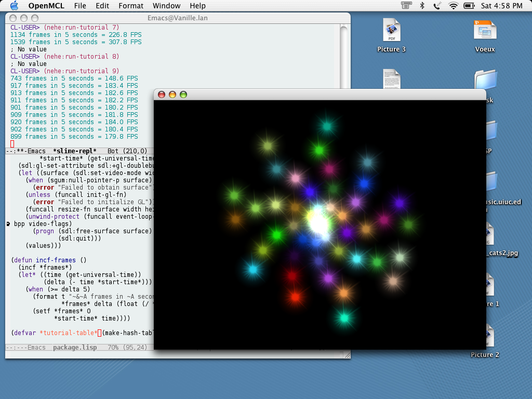The width and height of the screenshot is (532, 399).
Task: Click the '(nehe:run-tutorial 7)' REPL line
Action: pyautogui.click(x=82, y=27)
